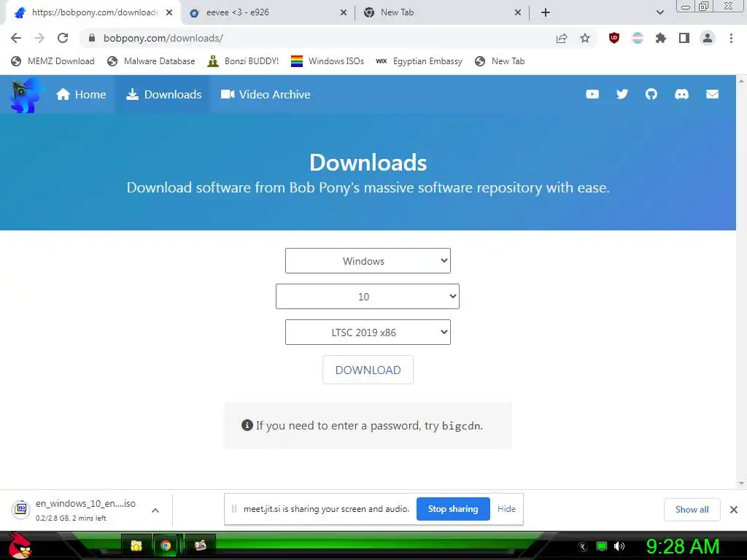Close the downloads bar with the X

[x=734, y=510]
